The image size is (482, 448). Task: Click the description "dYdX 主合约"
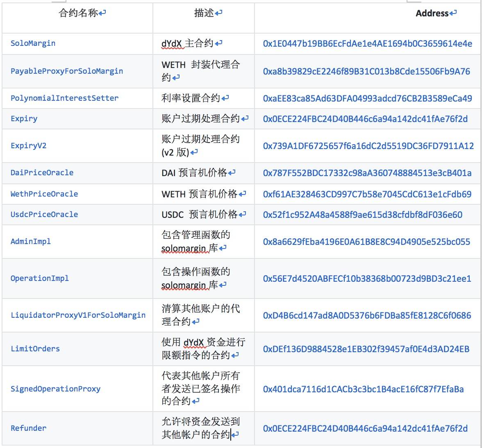188,43
